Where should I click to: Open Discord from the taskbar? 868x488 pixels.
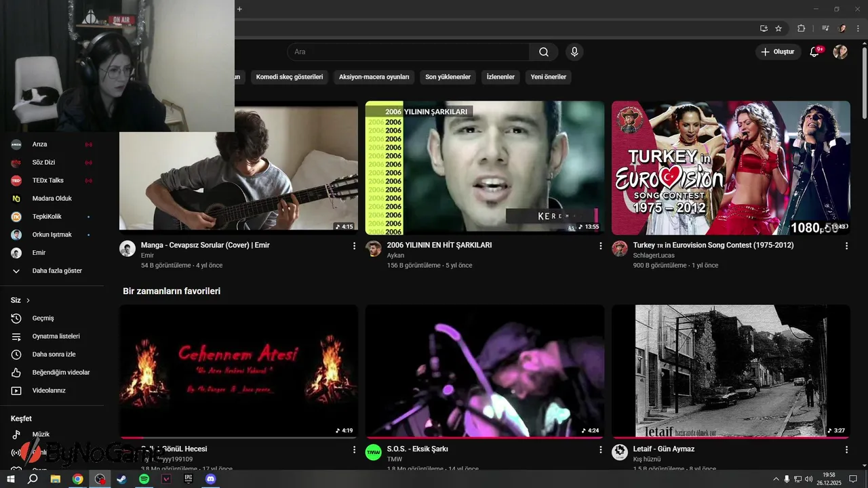pyautogui.click(x=211, y=479)
